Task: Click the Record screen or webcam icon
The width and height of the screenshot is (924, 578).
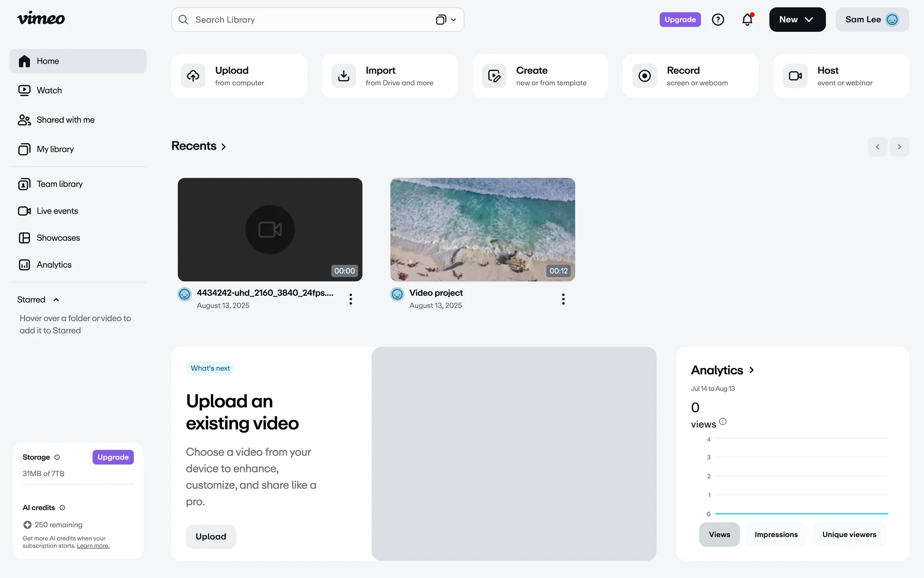Action: pos(644,76)
